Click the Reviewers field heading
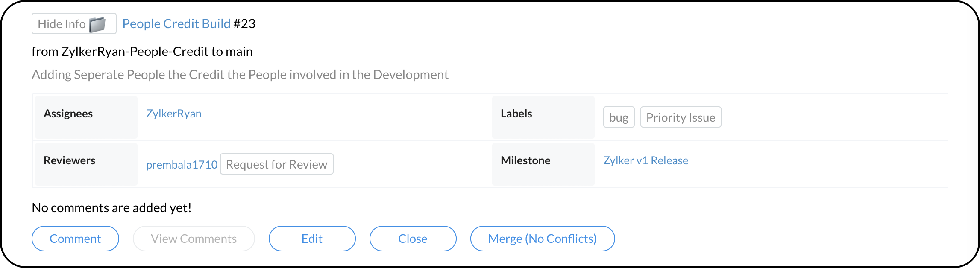The width and height of the screenshot is (980, 268). [70, 160]
